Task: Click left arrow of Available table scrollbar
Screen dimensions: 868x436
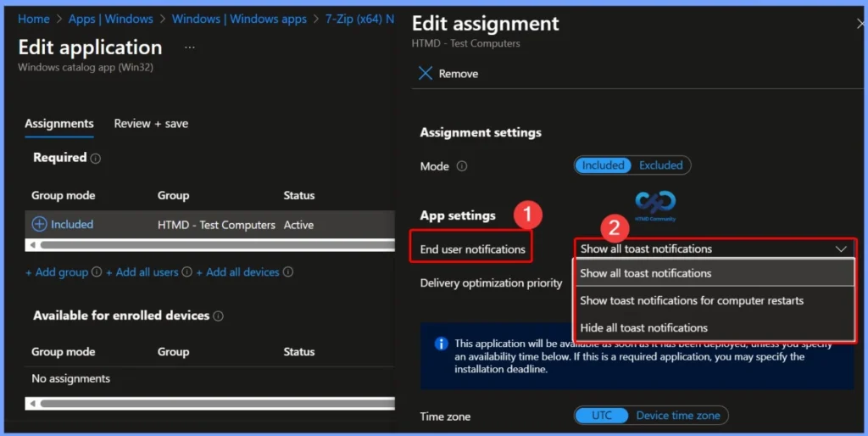Action: click(33, 403)
